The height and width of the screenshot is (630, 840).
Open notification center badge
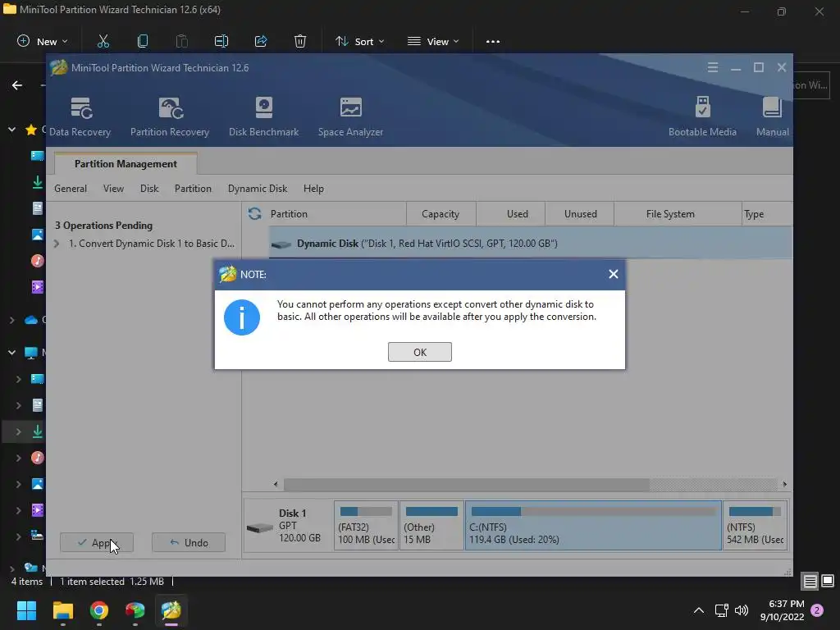[817, 610]
